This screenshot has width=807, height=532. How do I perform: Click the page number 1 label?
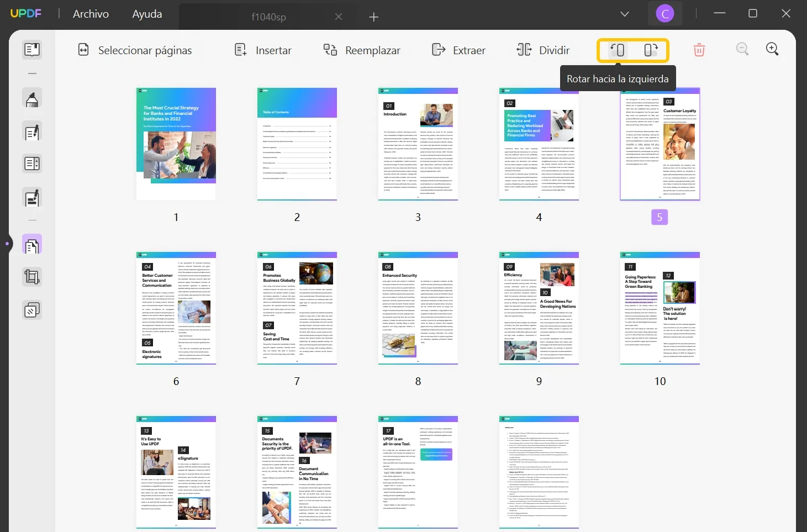pyautogui.click(x=176, y=217)
